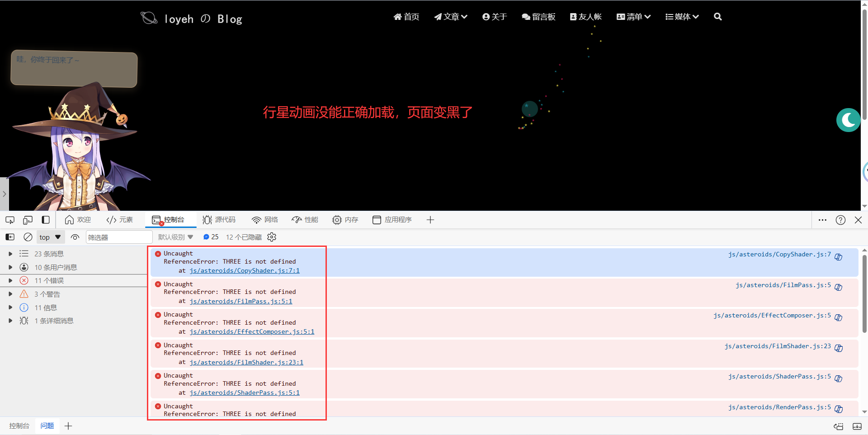
Task: Toggle device emulation icon
Action: tap(28, 220)
